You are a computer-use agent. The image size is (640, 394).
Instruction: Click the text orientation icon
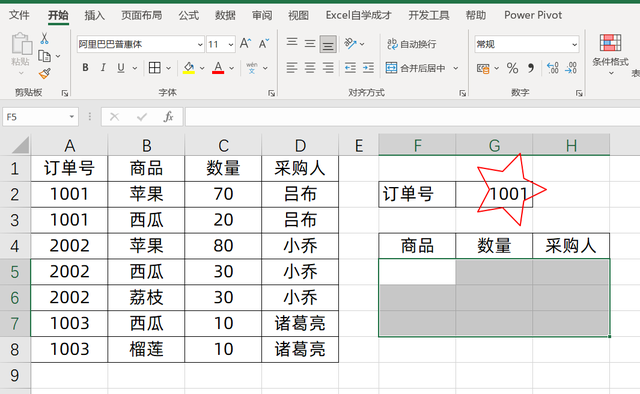(350, 43)
